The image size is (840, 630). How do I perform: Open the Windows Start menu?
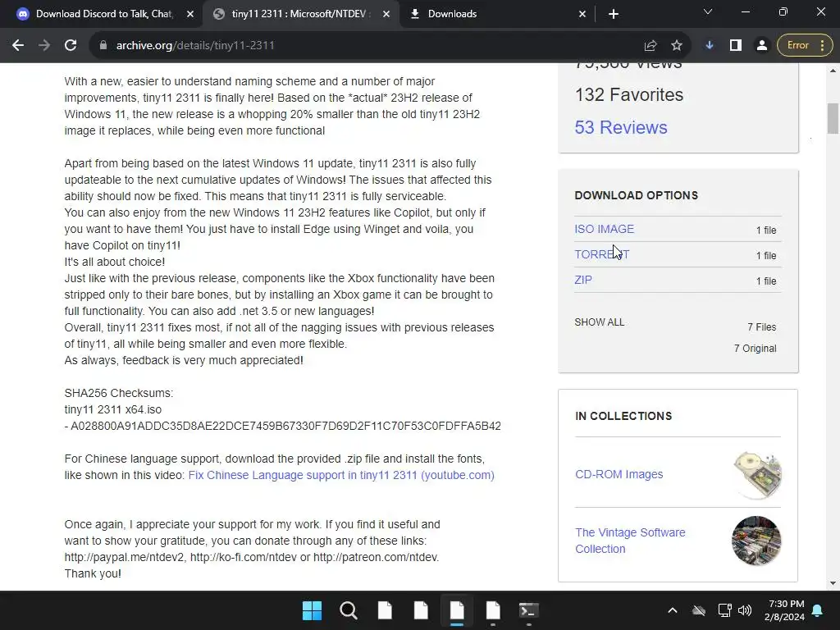click(x=312, y=610)
